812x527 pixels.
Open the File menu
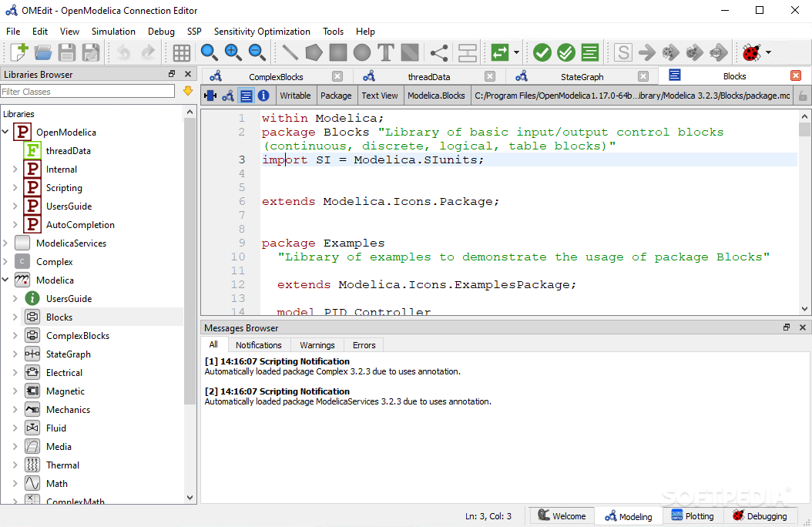click(x=13, y=32)
